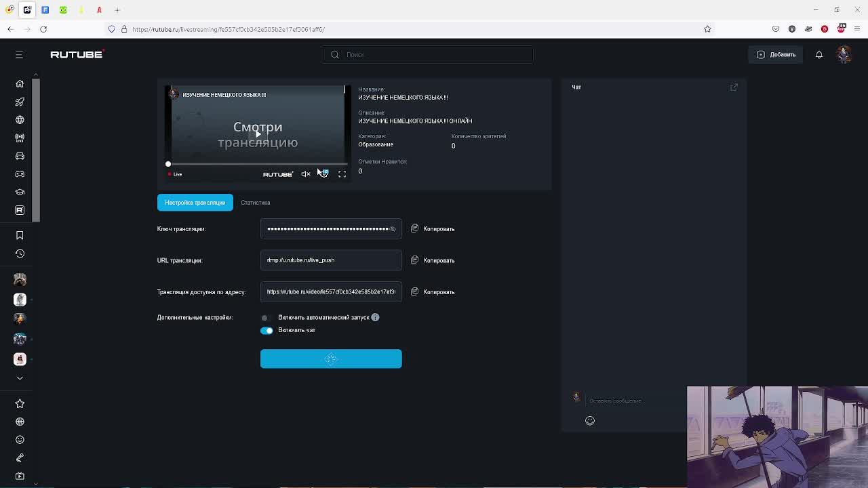This screenshot has width=868, height=488.
Task: Open the browser application menu
Action: [x=858, y=29]
